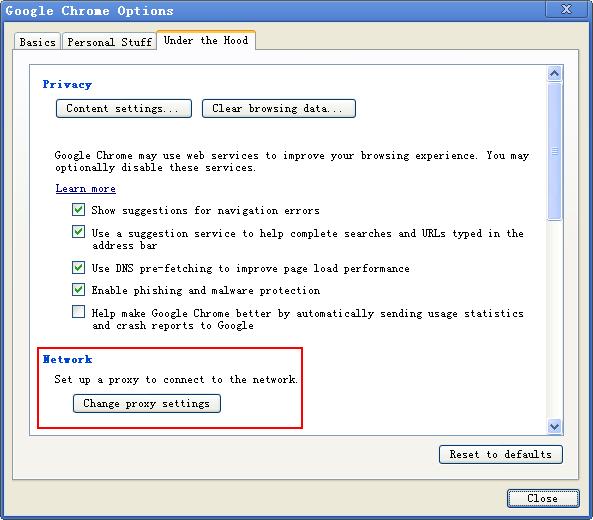The image size is (593, 520).
Task: Enable sending usage statistics to Google
Action: click(x=78, y=312)
